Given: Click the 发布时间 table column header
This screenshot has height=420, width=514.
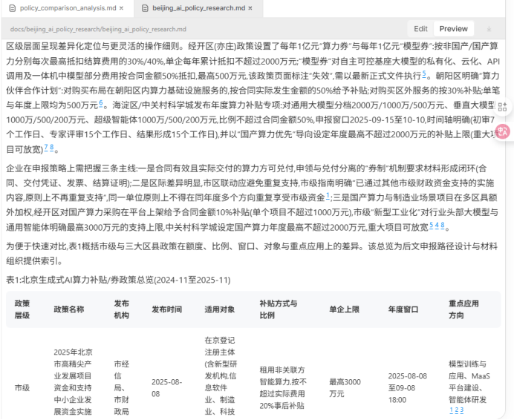Looking at the screenshot, I should 167,309.
